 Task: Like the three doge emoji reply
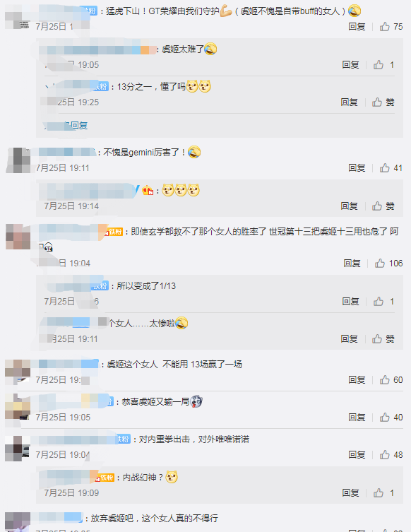(383, 206)
